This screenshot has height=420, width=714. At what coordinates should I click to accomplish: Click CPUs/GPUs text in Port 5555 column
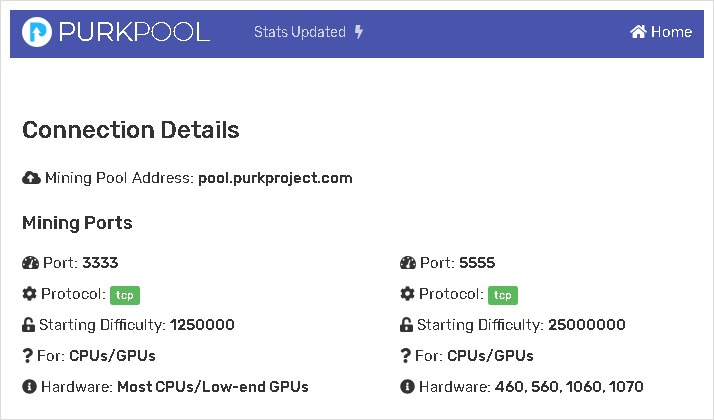[x=490, y=356]
